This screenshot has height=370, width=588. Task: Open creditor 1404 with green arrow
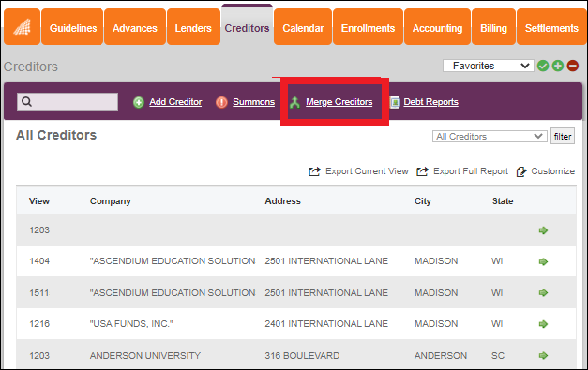543,261
